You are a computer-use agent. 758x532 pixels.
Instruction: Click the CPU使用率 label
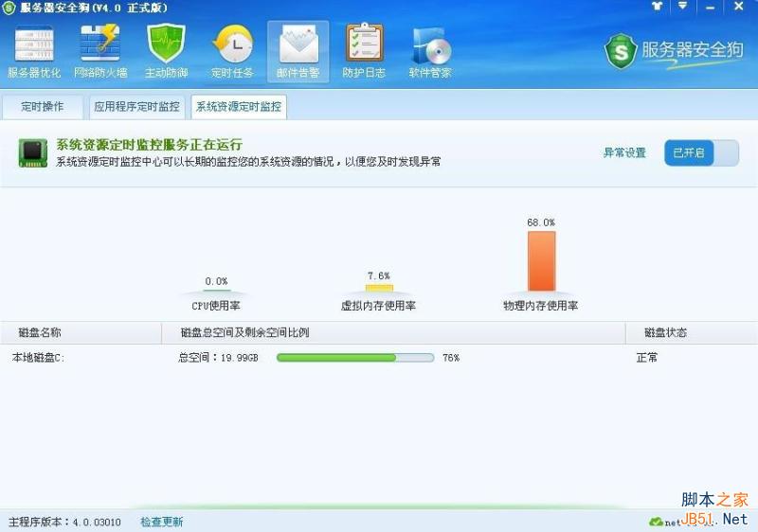tap(216, 306)
